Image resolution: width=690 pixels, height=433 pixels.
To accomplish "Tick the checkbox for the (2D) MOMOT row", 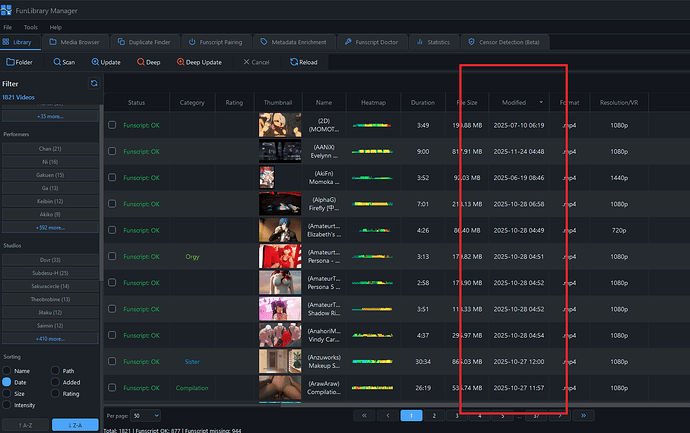I will tap(112, 125).
